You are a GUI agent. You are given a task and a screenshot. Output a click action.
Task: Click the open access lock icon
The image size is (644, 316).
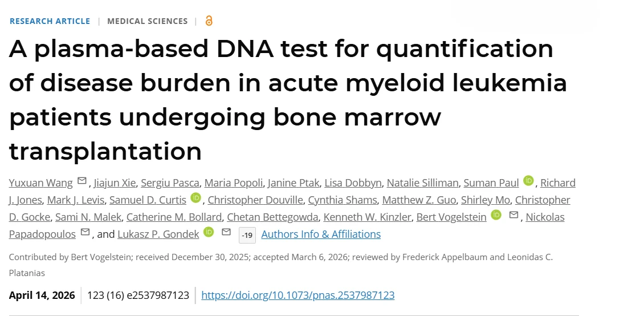209,21
